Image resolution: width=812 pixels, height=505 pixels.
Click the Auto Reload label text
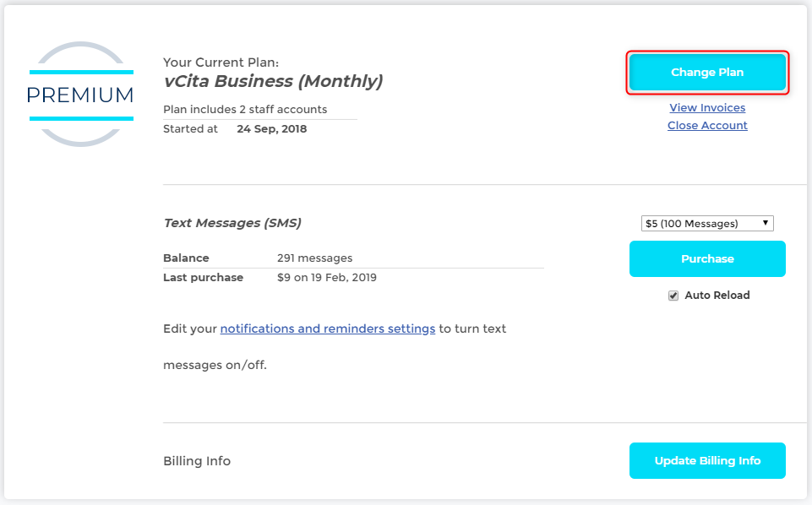tap(717, 295)
